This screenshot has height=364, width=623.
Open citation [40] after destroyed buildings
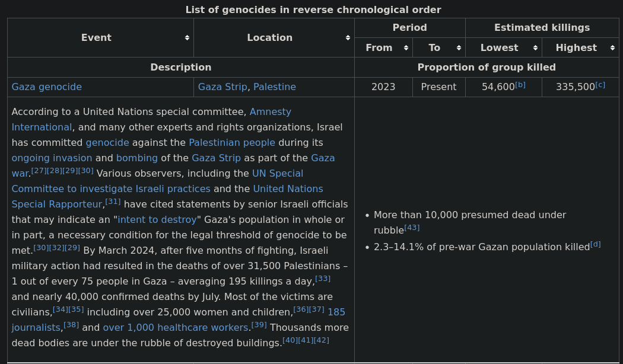(290, 340)
